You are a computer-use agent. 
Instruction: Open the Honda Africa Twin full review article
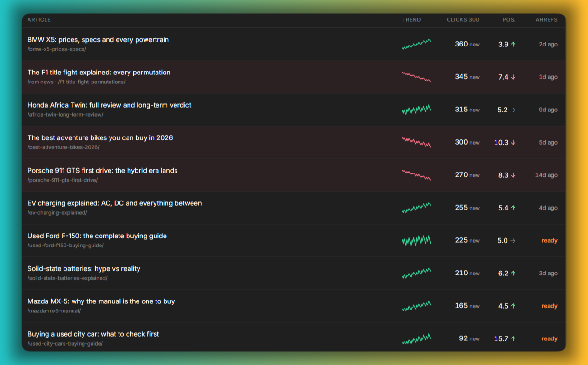pyautogui.click(x=110, y=105)
